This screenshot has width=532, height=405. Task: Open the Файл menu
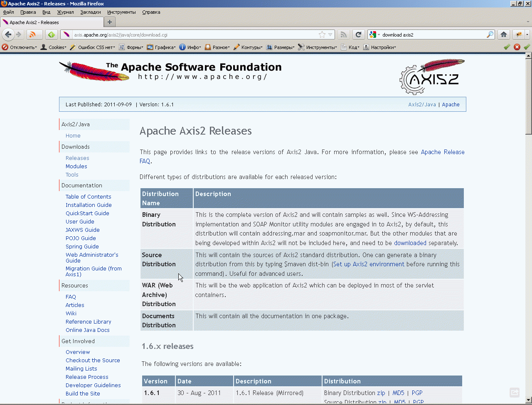pyautogui.click(x=8, y=12)
